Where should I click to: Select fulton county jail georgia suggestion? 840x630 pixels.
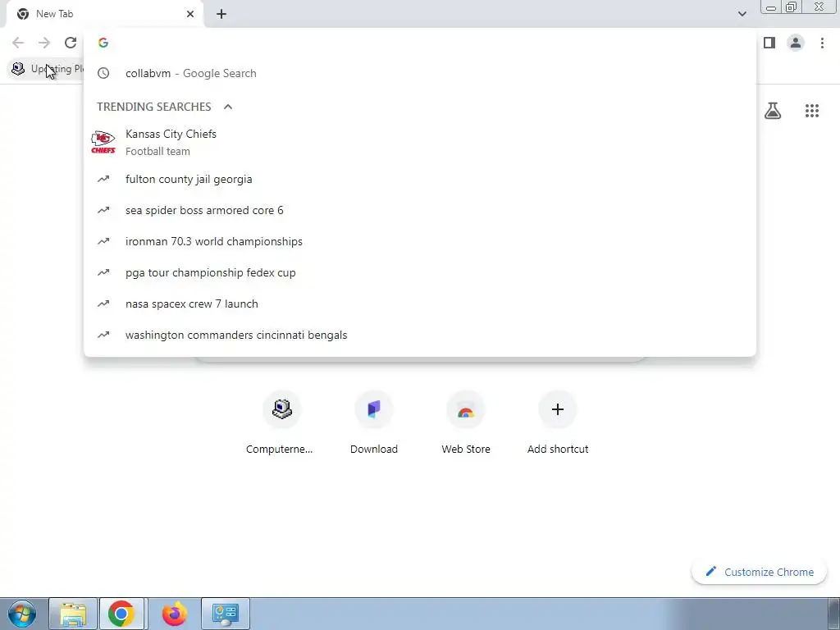tap(420, 180)
